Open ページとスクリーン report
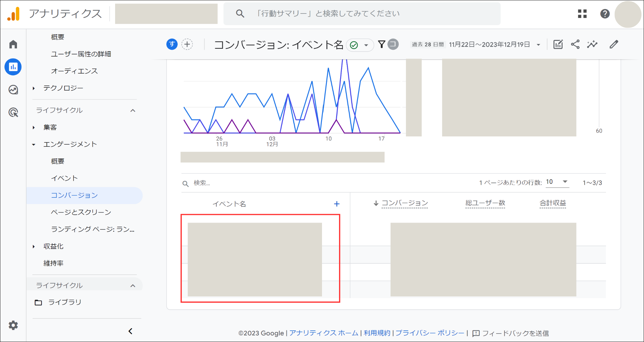This screenshot has width=644, height=342. pyautogui.click(x=81, y=212)
